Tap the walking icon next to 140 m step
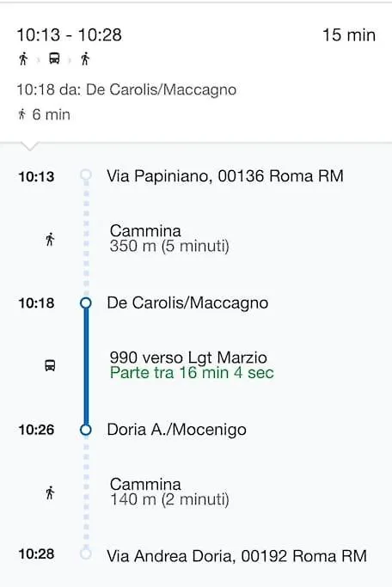This screenshot has height=587, width=392. [50, 492]
